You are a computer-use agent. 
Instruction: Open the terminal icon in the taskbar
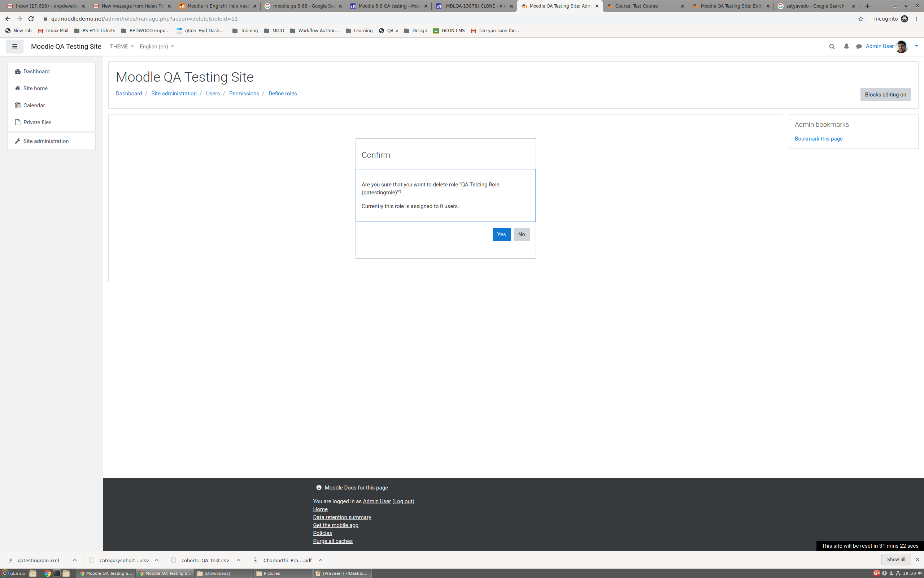[57, 573]
